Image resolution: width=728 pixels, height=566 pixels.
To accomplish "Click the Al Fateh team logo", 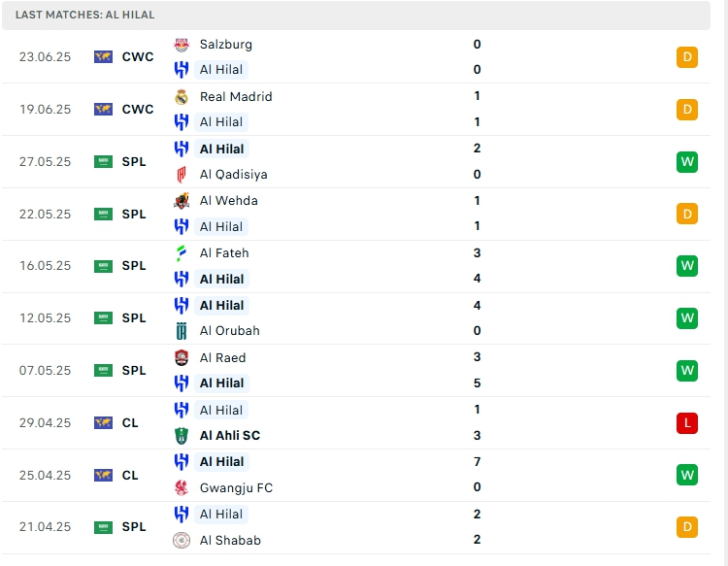I will pyautogui.click(x=182, y=253).
